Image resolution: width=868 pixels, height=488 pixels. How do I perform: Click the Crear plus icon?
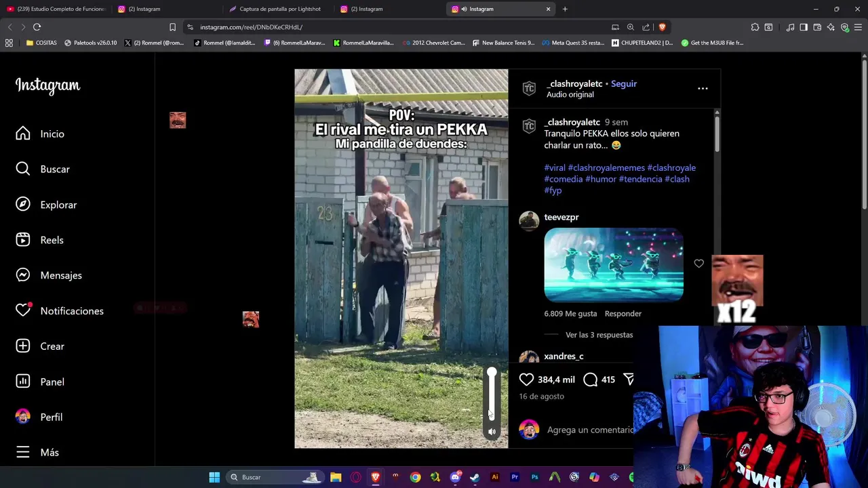point(23,346)
